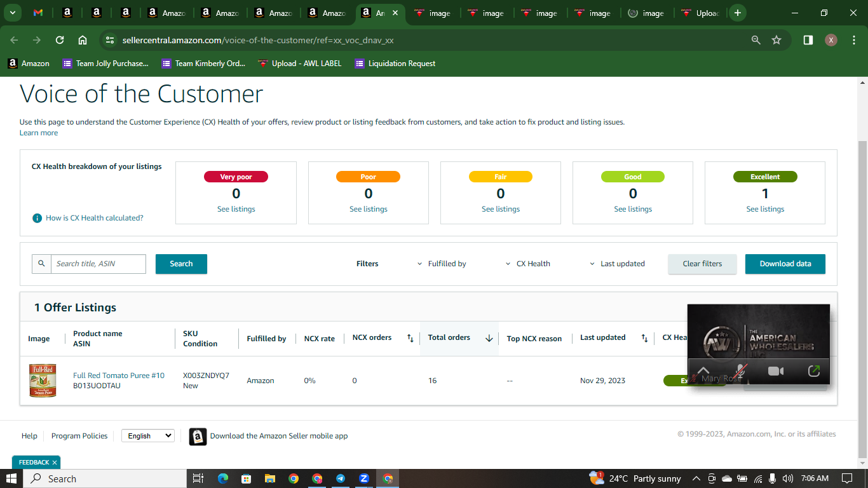Open Telegram from the taskbar
Screen dimensions: 868x488
click(341, 478)
